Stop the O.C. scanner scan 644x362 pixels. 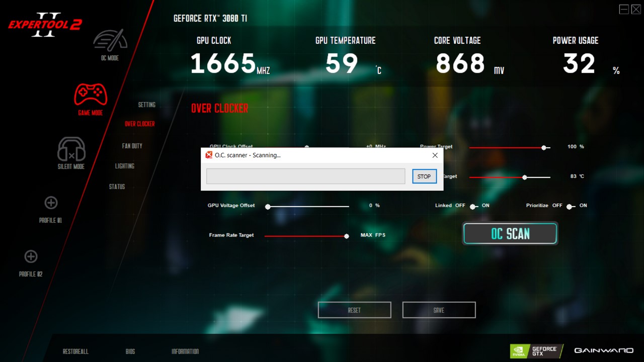coord(424,176)
